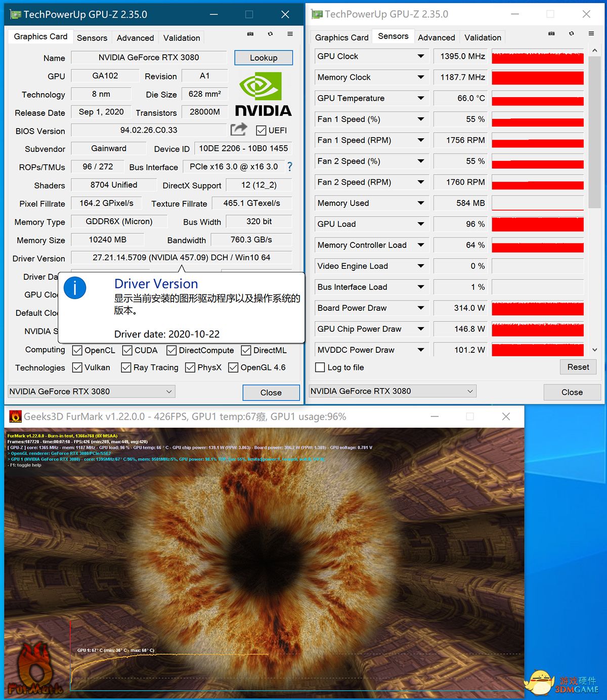Image resolution: width=607 pixels, height=700 pixels.
Task: Click the BIOS Version field 94.02.26.C0.33
Action: [149, 130]
